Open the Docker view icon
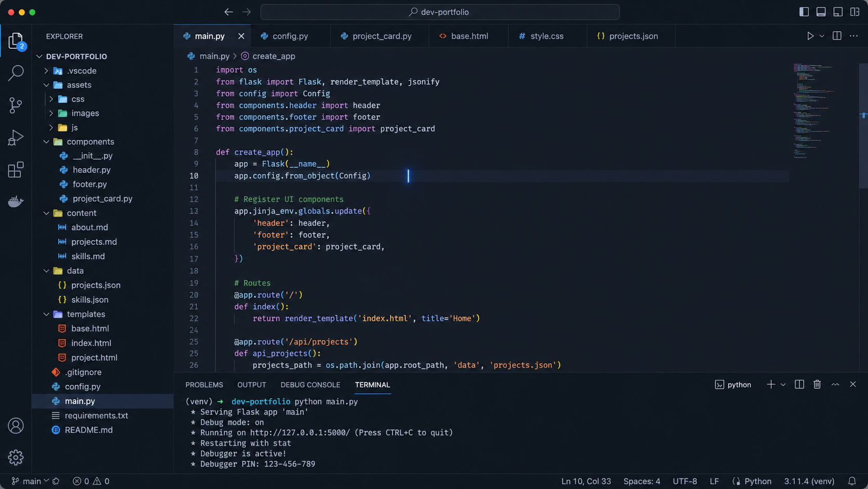This screenshot has width=868, height=489. point(16,202)
